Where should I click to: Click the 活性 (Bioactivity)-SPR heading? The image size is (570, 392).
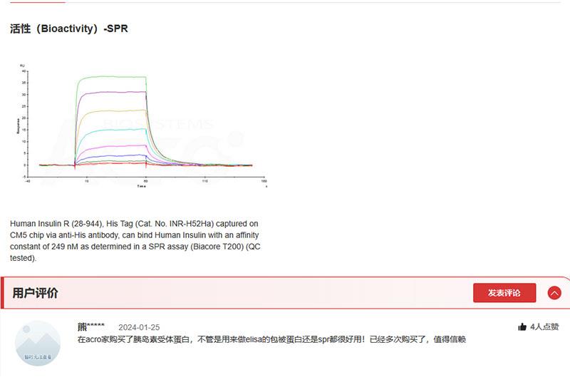click(x=69, y=29)
